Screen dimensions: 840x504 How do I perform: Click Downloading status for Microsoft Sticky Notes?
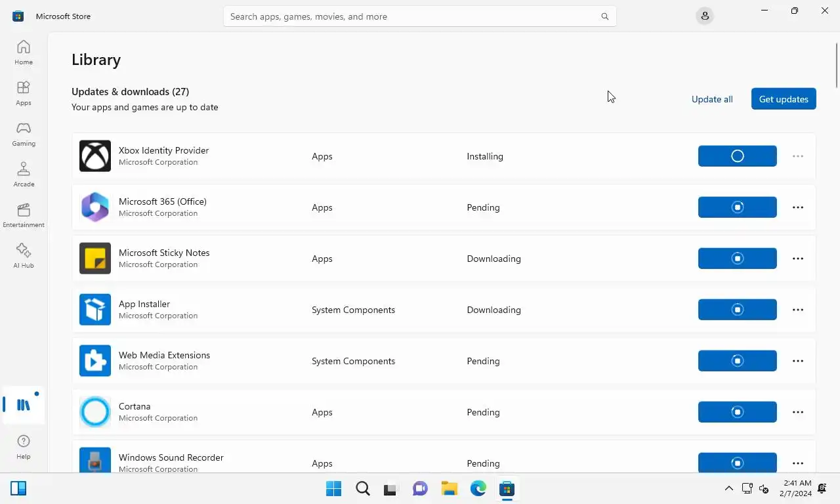coord(493,259)
